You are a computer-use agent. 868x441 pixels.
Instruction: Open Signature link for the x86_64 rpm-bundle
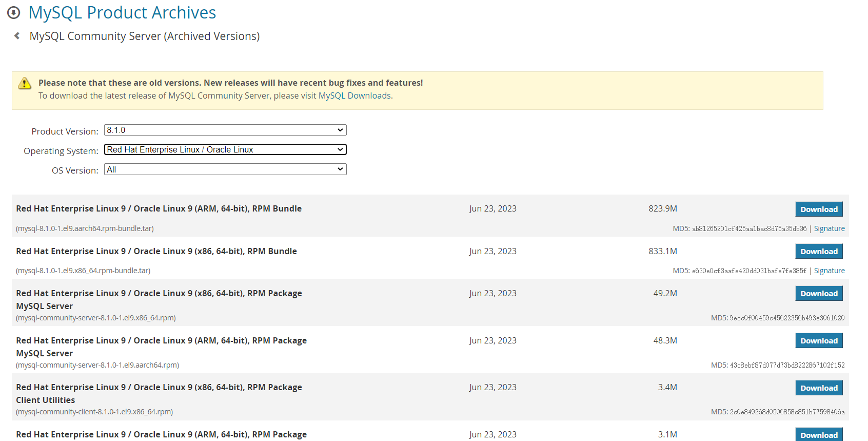click(x=829, y=271)
